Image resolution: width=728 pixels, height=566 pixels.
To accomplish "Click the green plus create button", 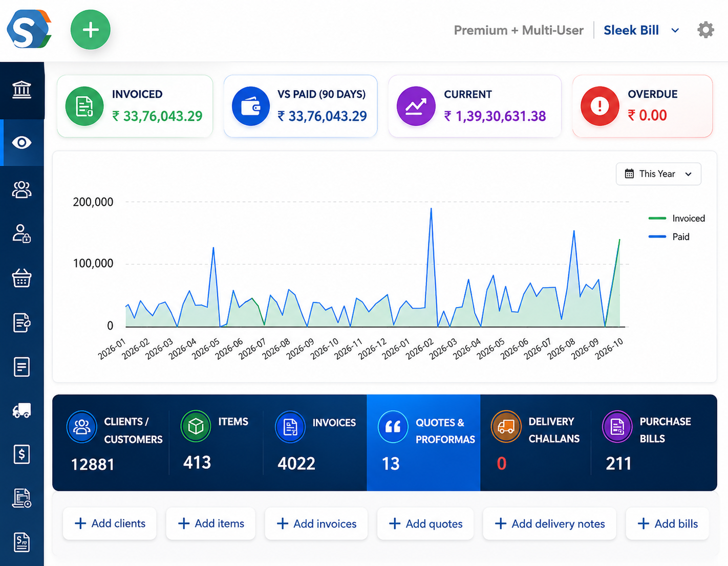I will click(91, 30).
